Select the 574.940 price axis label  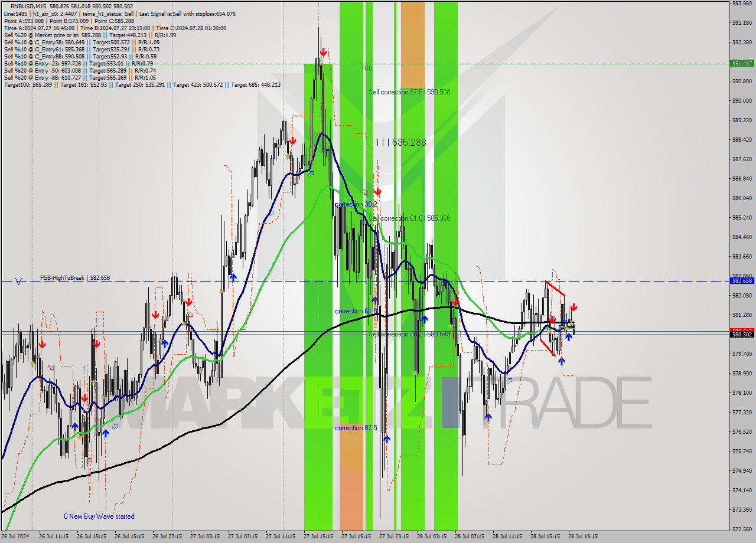741,470
